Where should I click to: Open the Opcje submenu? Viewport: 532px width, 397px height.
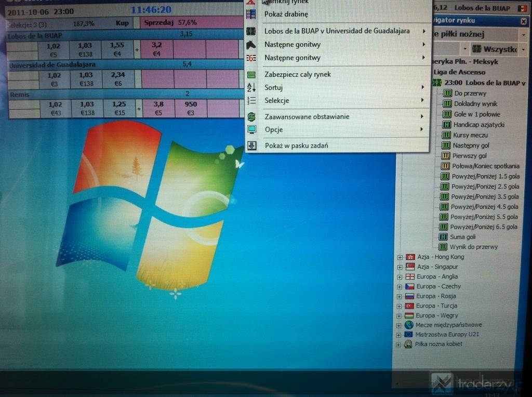pyautogui.click(x=422, y=129)
